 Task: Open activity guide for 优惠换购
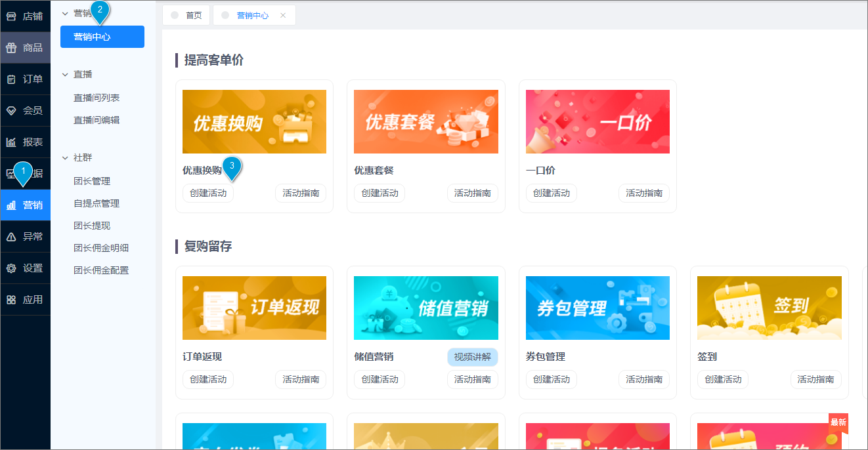pyautogui.click(x=301, y=194)
